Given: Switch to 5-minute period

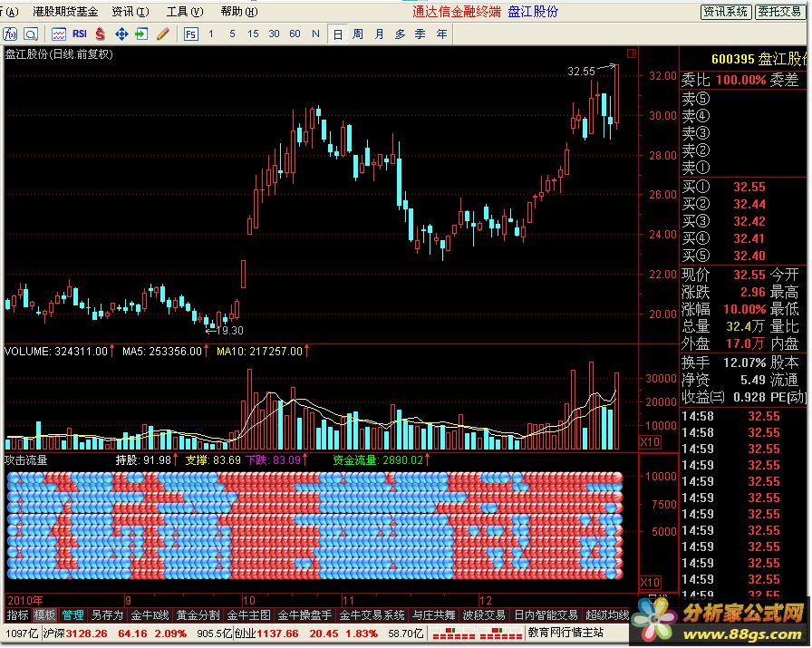Looking at the screenshot, I should pos(232,34).
